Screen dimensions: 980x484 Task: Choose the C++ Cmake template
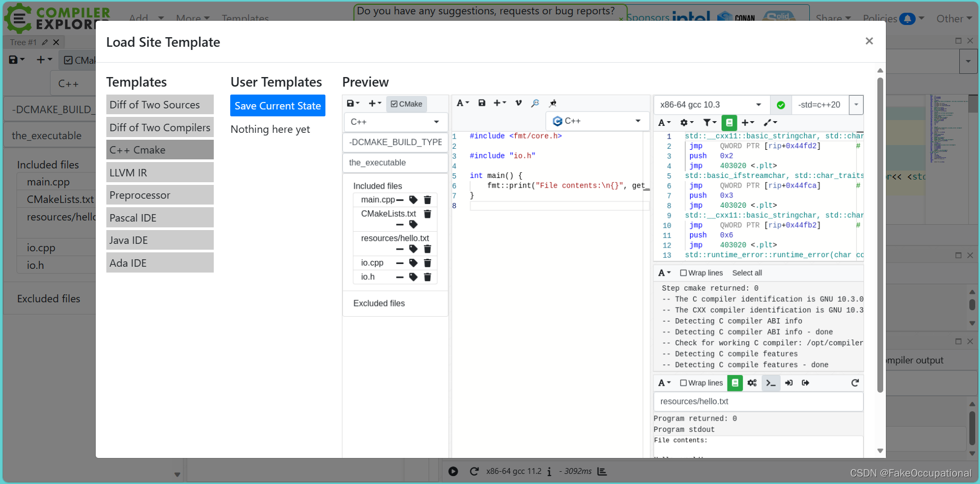(160, 150)
